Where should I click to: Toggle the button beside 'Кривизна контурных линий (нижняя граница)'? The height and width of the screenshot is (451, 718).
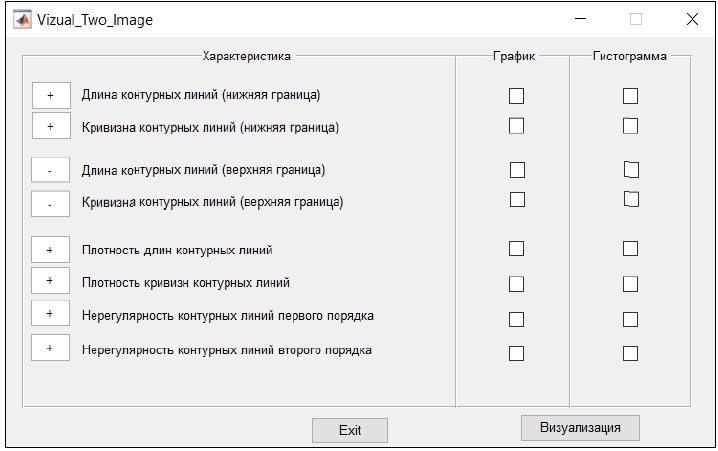(x=50, y=127)
